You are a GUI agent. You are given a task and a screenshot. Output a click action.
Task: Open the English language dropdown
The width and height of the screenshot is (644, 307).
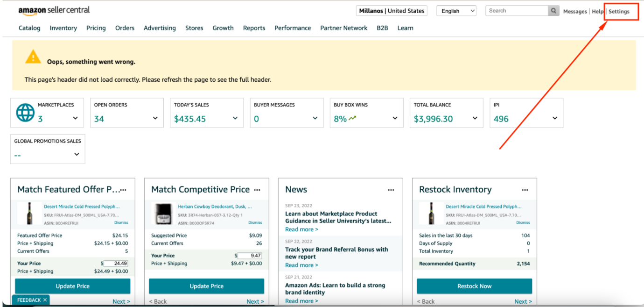pyautogui.click(x=456, y=11)
